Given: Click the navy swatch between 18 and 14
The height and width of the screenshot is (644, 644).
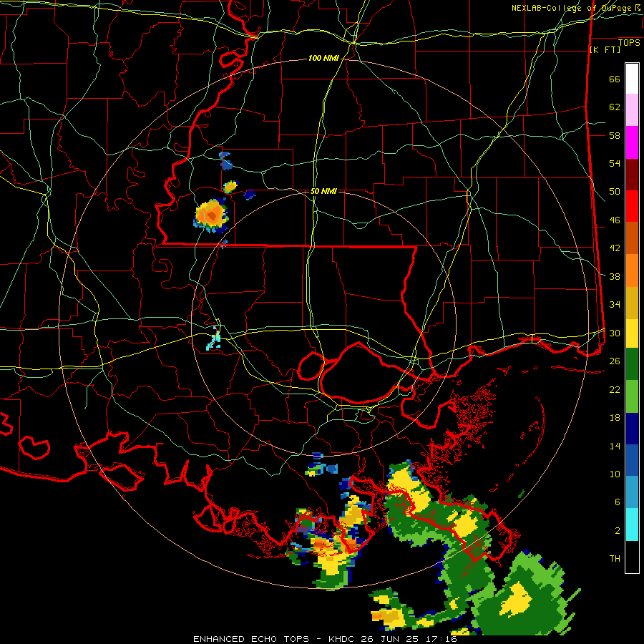Looking at the screenshot, I should (632, 429).
